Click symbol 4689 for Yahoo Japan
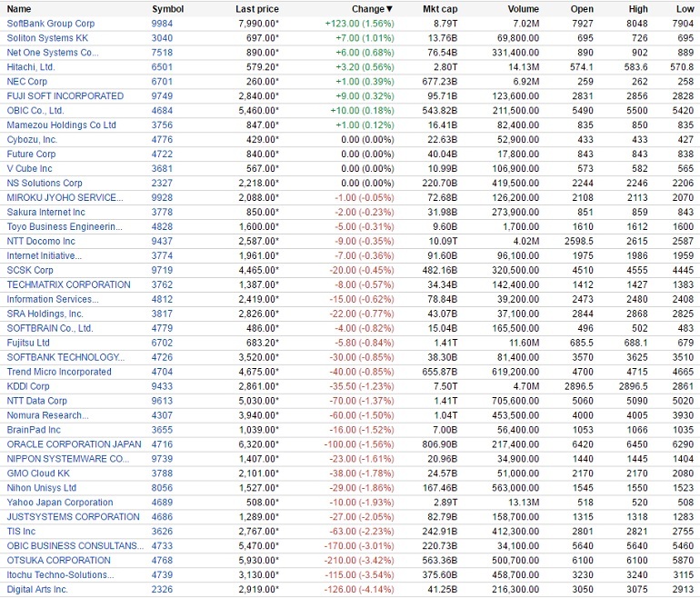The width and height of the screenshot is (700, 598). pyautogui.click(x=162, y=502)
